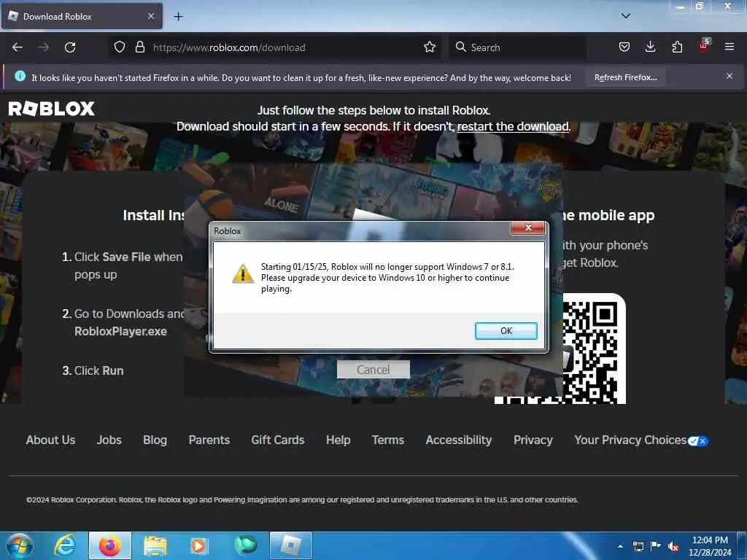This screenshot has height=560, width=747.
Task: Go back with the Firefox back arrow
Action: point(18,47)
